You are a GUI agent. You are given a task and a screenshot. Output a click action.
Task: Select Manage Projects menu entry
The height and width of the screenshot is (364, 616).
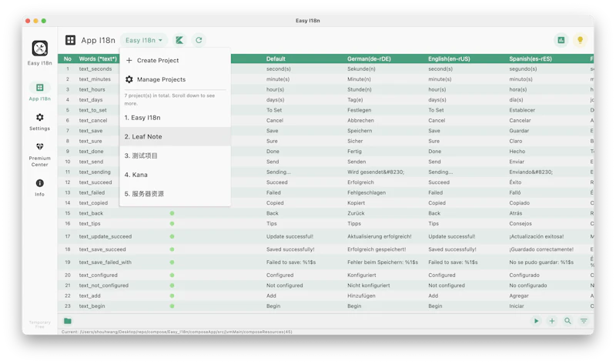point(176,79)
